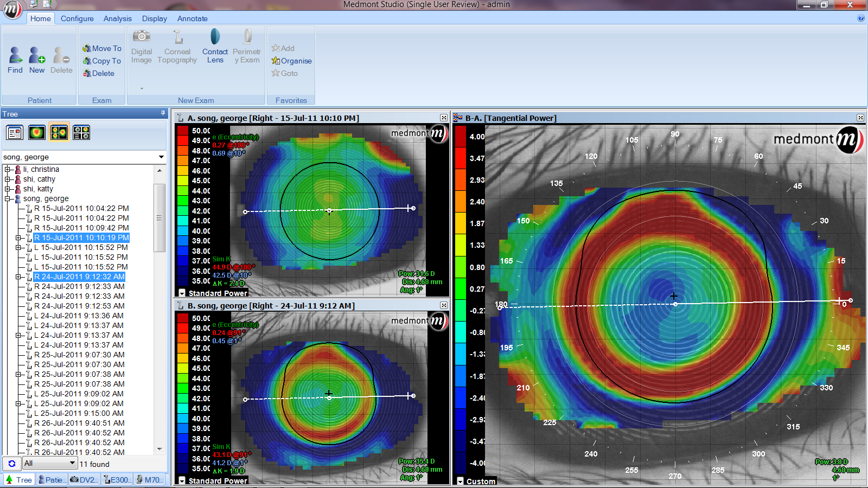Click the Medmont application logo button

click(12, 9)
